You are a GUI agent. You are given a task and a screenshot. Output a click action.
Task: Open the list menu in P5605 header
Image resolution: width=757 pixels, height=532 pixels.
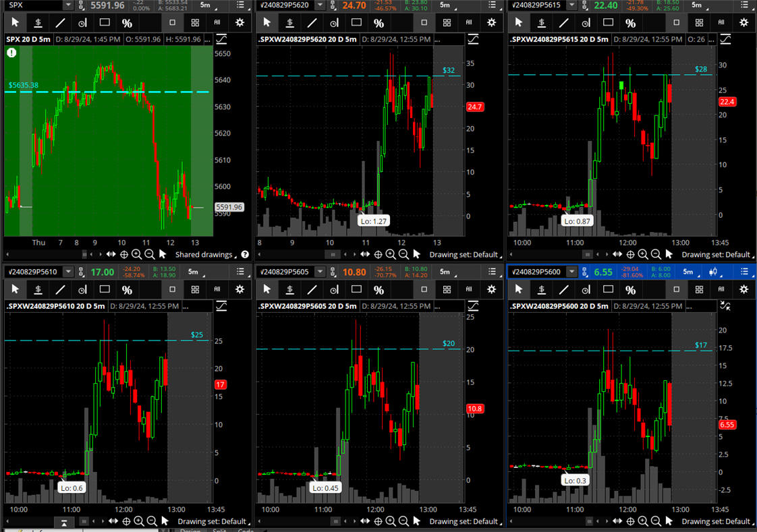click(493, 272)
